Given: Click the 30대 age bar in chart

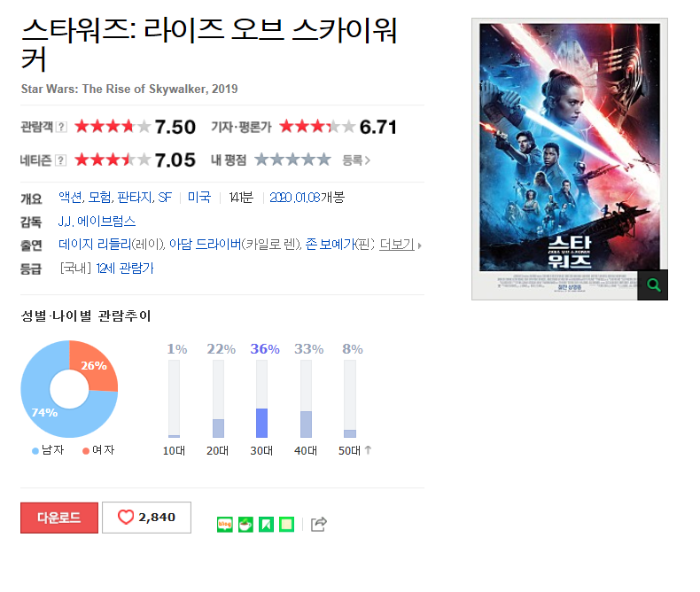Looking at the screenshot, I should (x=261, y=399).
